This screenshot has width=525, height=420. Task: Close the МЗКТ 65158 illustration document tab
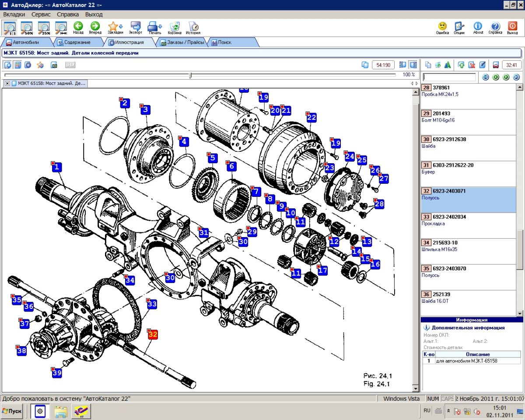point(7,83)
